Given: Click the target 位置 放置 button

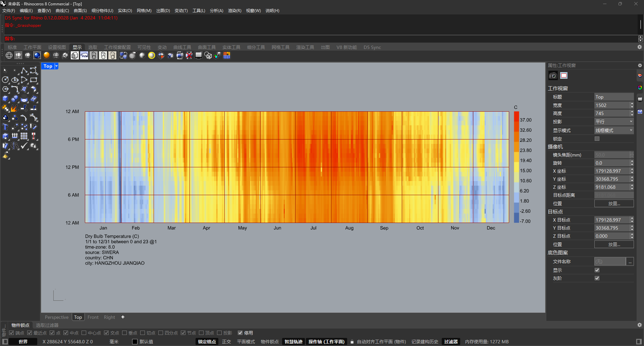Looking at the screenshot, I should tap(614, 244).
